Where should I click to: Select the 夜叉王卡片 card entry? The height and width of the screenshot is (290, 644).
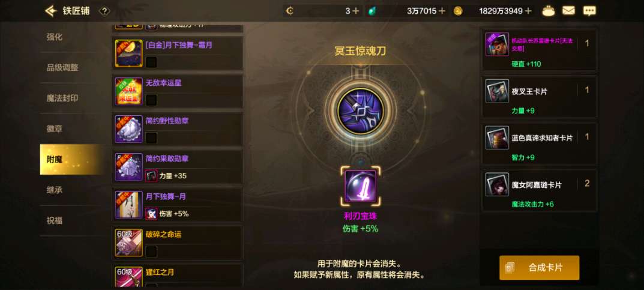[540, 97]
